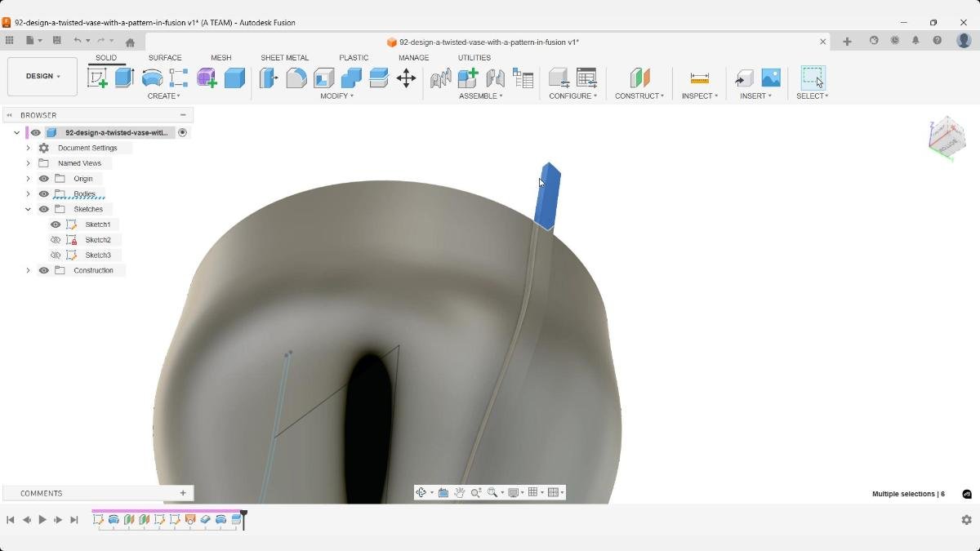Switch to the SURFACE tab
This screenshot has width=980, height=551.
click(x=165, y=58)
